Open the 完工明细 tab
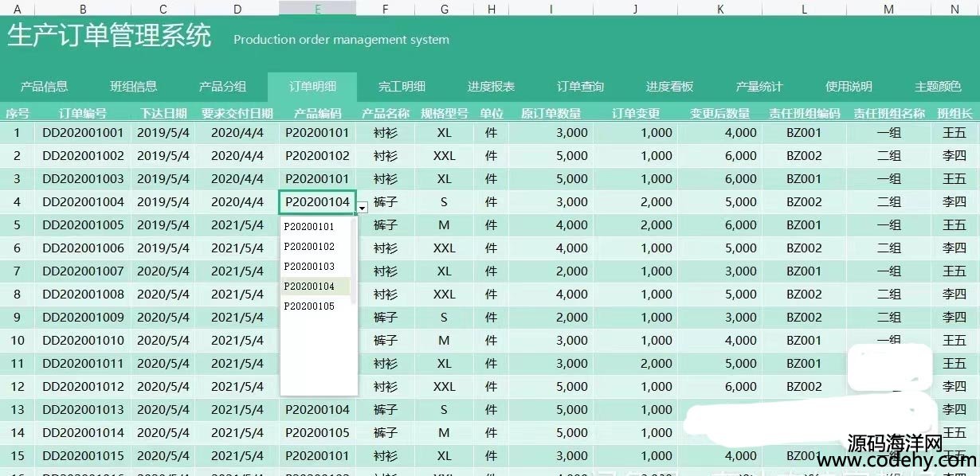980x476 pixels. tap(402, 87)
